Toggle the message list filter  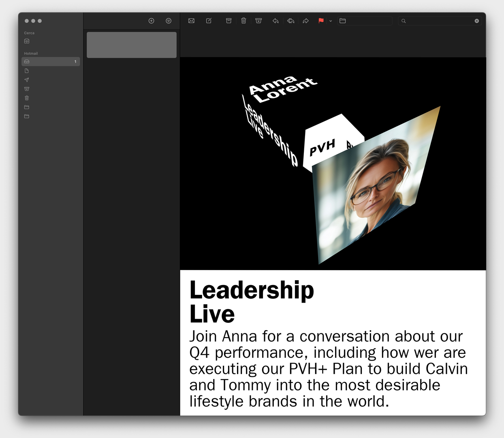pos(169,21)
